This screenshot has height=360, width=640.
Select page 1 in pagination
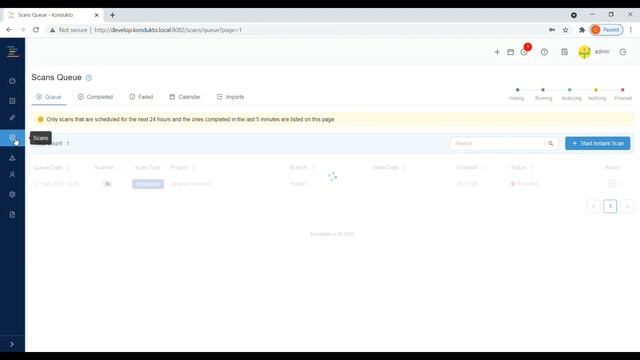point(610,206)
